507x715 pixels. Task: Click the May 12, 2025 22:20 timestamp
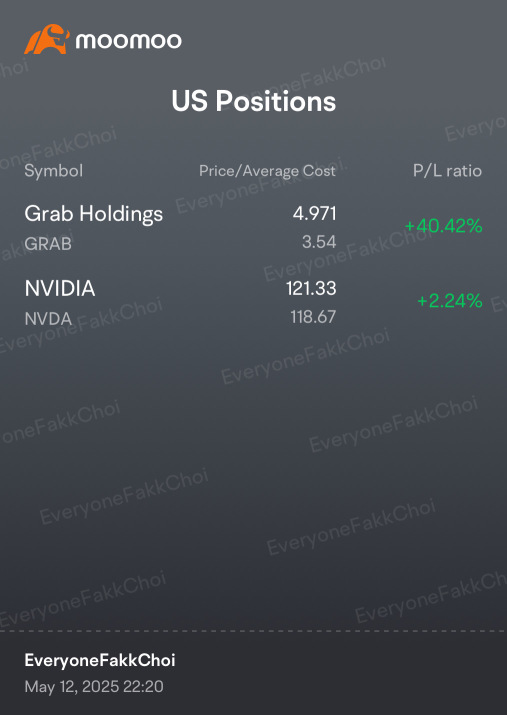tap(94, 687)
